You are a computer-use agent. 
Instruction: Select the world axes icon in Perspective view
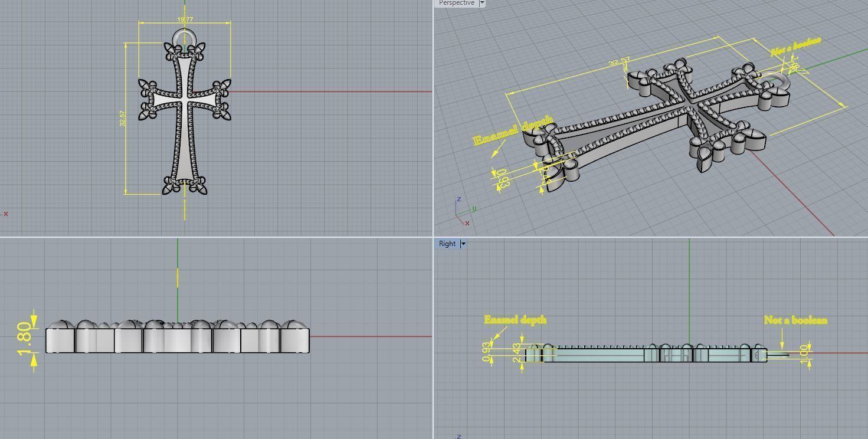pyautogui.click(x=465, y=212)
